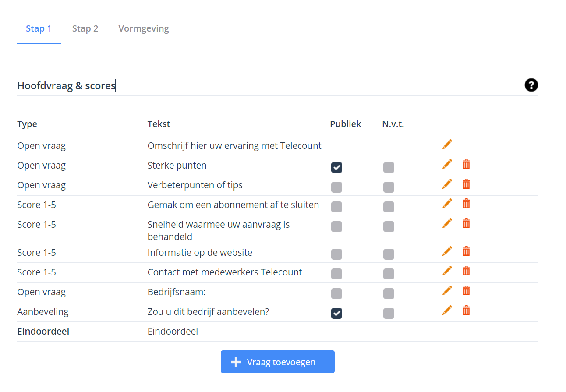Enable Publiek for 'Verbeterpunten of tips'
Viewport: 566px width, 392px height.
(x=336, y=187)
